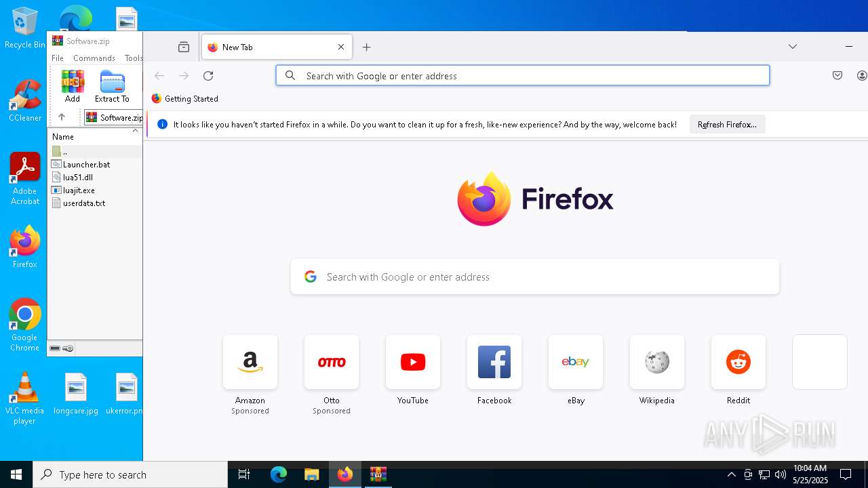Viewport: 868px width, 488px height.
Task: Show hidden system tray icons
Action: click(x=731, y=474)
